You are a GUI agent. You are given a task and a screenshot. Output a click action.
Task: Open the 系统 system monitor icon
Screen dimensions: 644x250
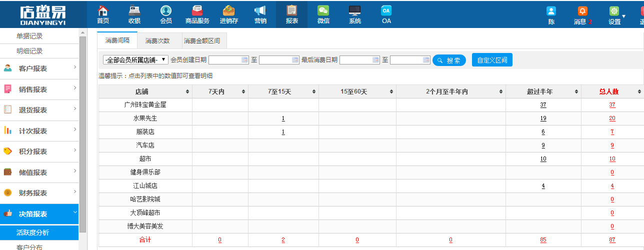(355, 10)
